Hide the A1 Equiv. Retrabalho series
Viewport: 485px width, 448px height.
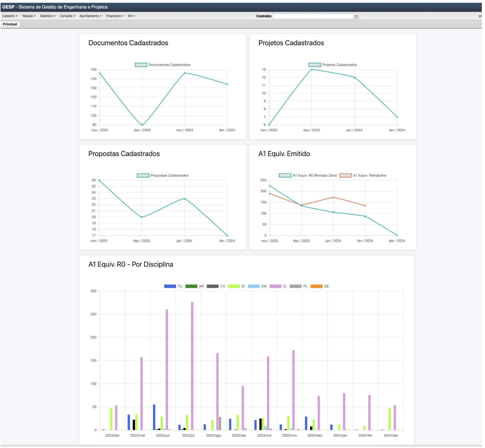345,175
